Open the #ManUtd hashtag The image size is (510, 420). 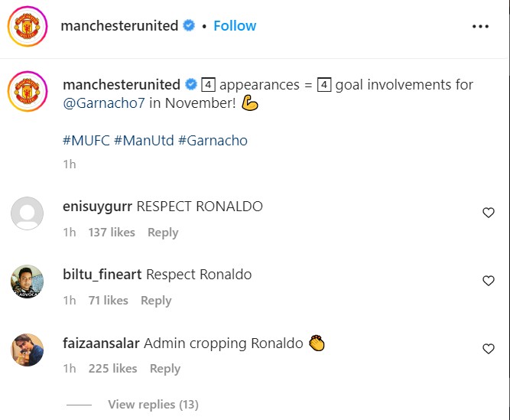144,141
